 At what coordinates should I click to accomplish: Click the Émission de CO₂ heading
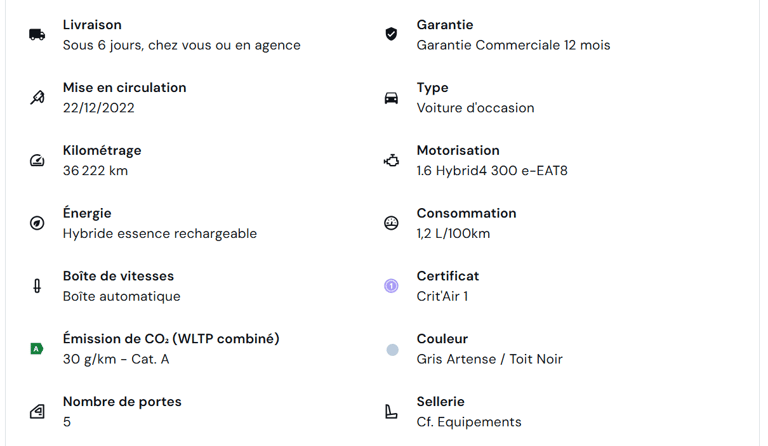[171, 339]
